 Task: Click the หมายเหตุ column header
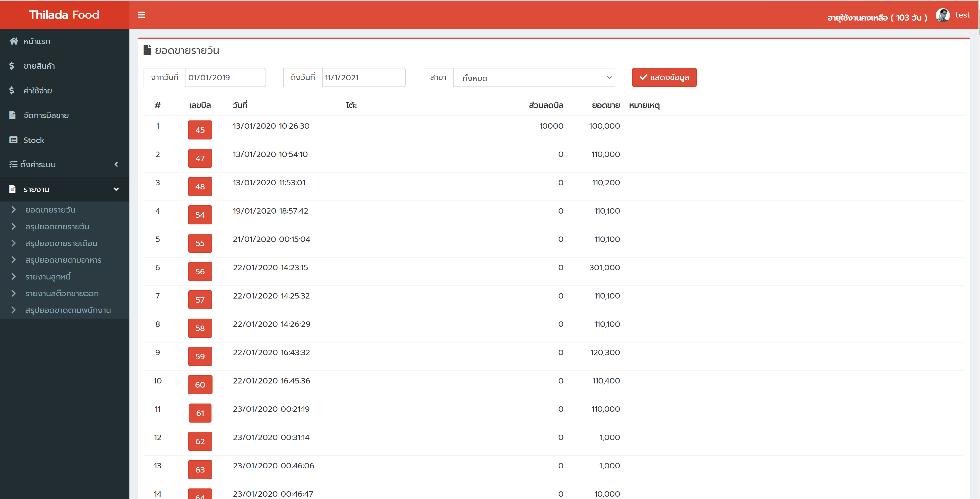(x=644, y=106)
